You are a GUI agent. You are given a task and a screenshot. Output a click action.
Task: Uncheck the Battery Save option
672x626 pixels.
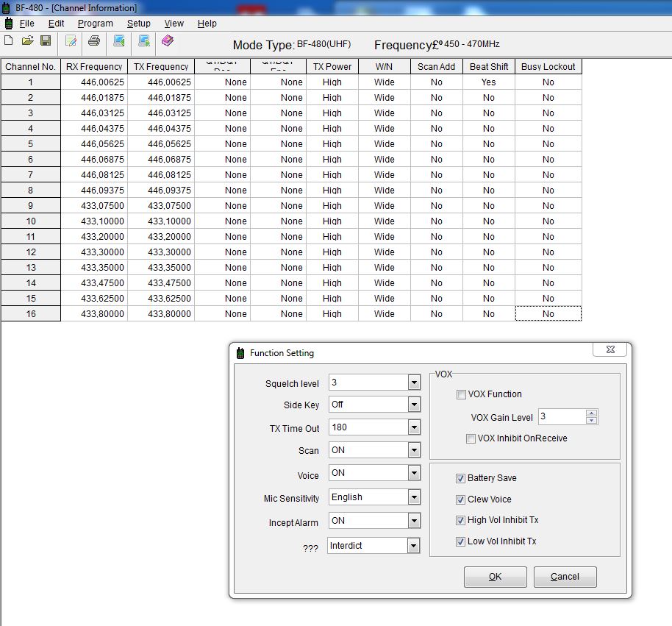460,478
